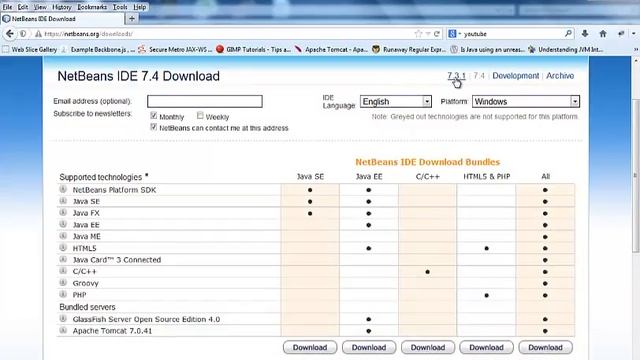Image resolution: width=640 pixels, height=360 pixels.
Task: Open the GIMP Tutorials bookmark
Action: (253, 49)
